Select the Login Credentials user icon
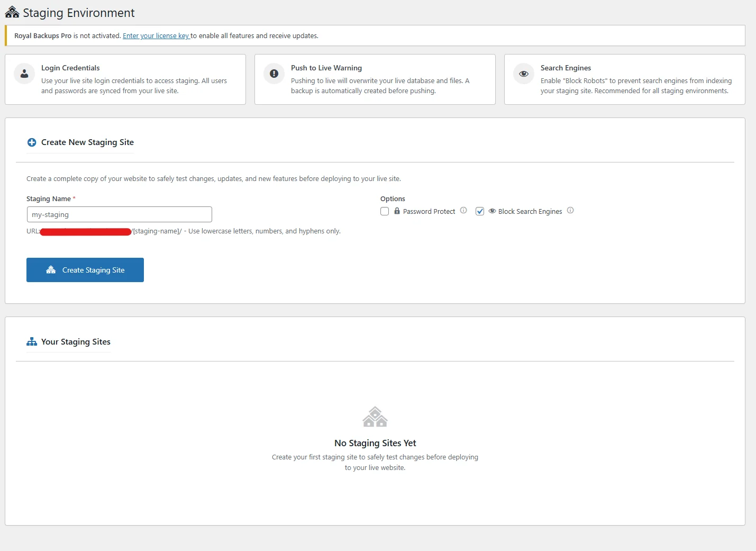Viewport: 756px width, 551px height. pos(24,74)
